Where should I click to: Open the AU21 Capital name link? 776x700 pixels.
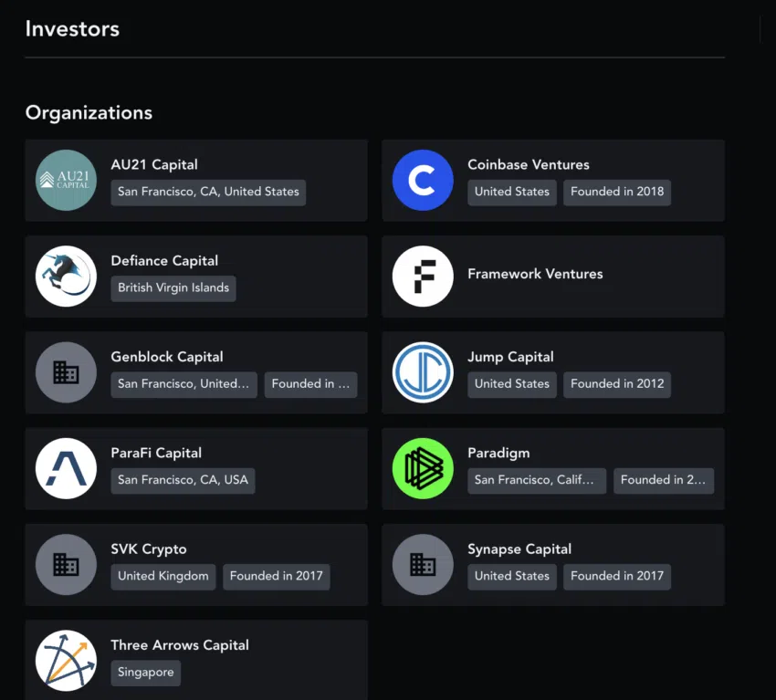pos(154,165)
